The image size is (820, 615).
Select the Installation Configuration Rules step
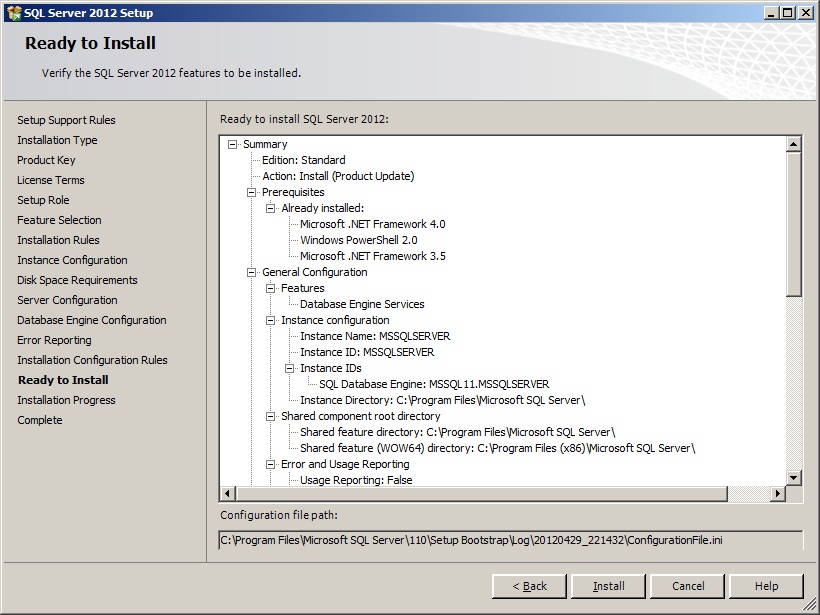point(92,360)
